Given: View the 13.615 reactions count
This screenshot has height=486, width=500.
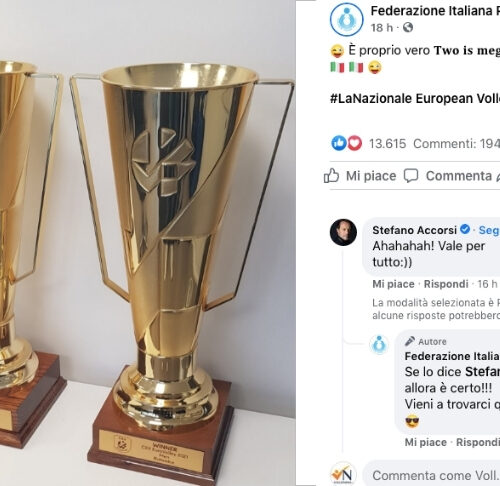Looking at the screenshot, I should click(x=387, y=144).
